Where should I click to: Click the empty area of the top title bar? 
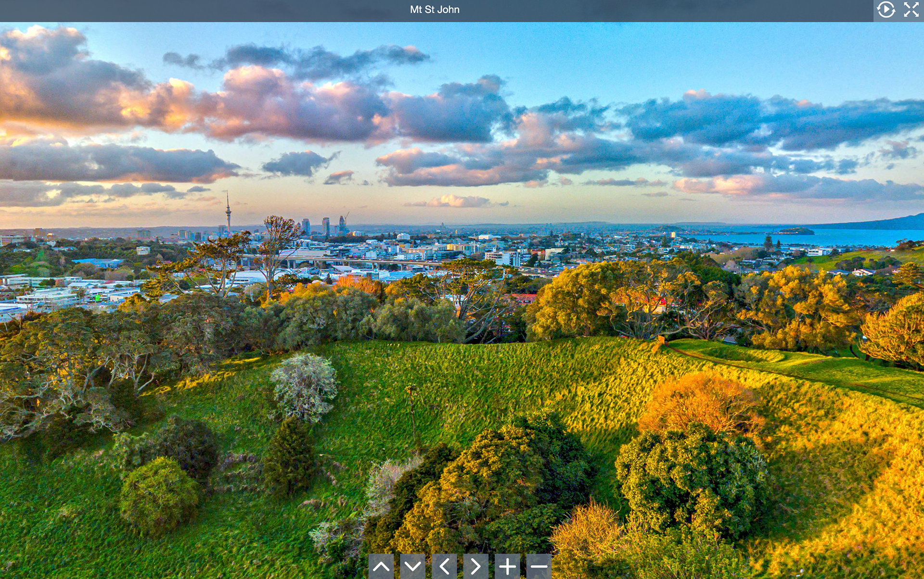pyautogui.click(x=192, y=10)
